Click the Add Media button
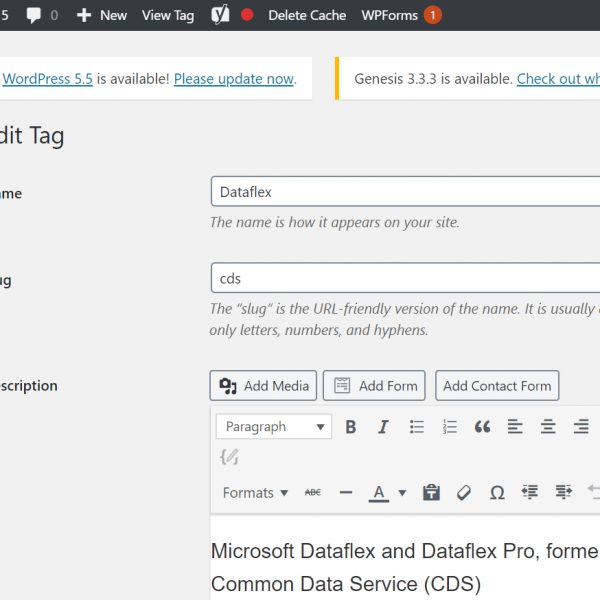The height and width of the screenshot is (600, 600). coord(263,386)
